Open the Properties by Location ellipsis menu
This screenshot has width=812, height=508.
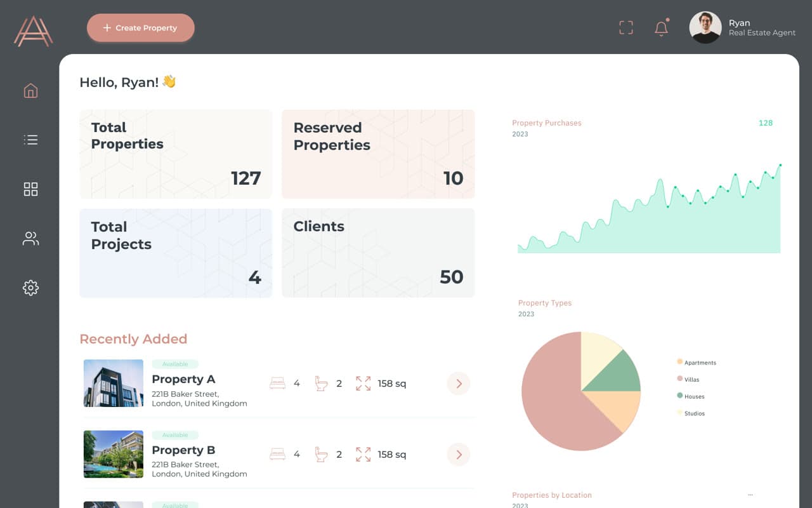pyautogui.click(x=750, y=495)
